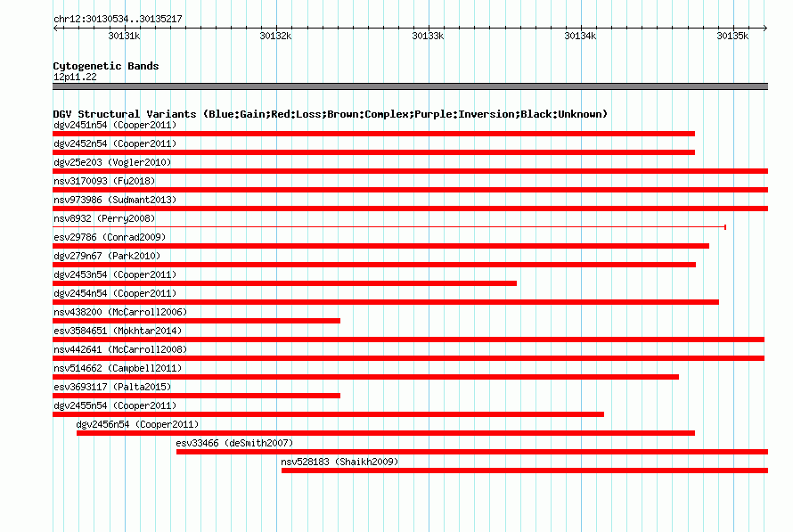Open the dgv2456n54 (Cooper2011) label

tap(137, 424)
